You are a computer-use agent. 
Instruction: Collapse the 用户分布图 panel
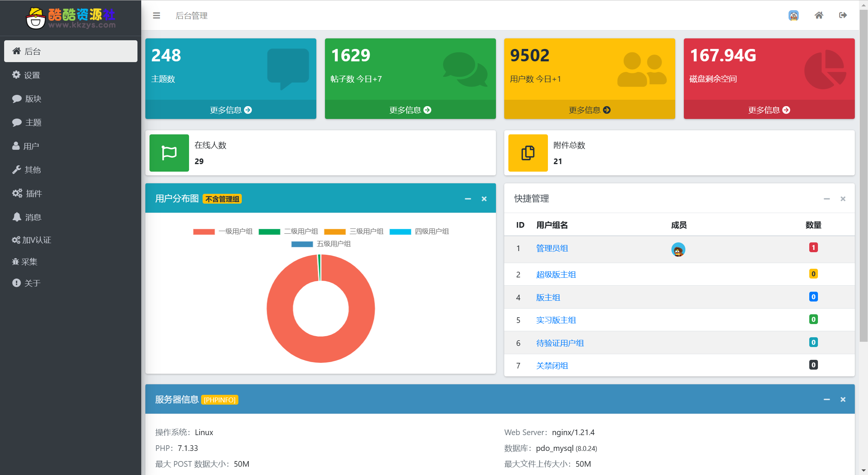coord(468,198)
